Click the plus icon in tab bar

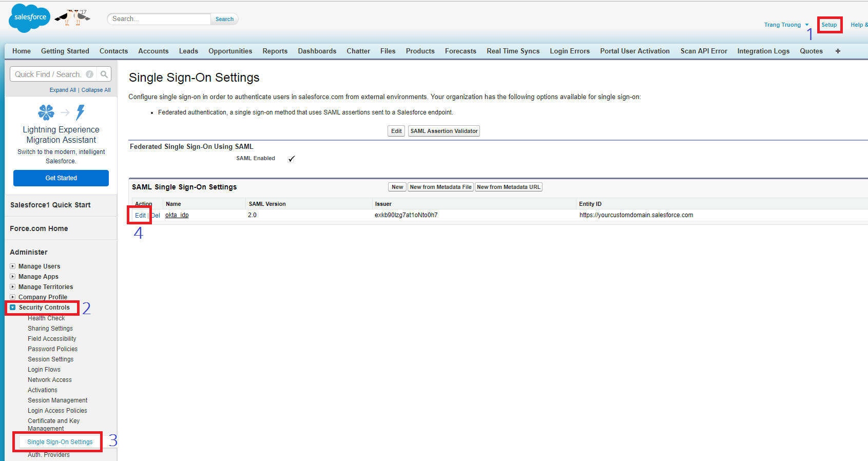pyautogui.click(x=838, y=51)
